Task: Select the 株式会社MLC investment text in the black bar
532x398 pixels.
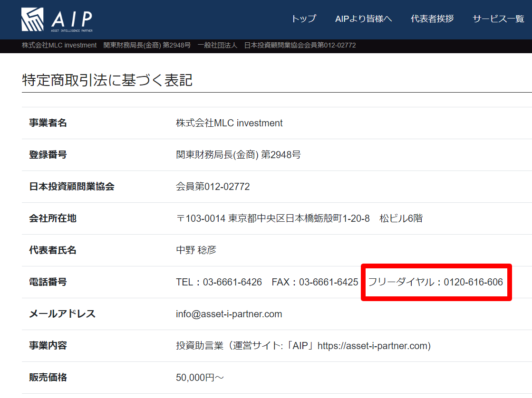Action: pyautogui.click(x=59, y=46)
